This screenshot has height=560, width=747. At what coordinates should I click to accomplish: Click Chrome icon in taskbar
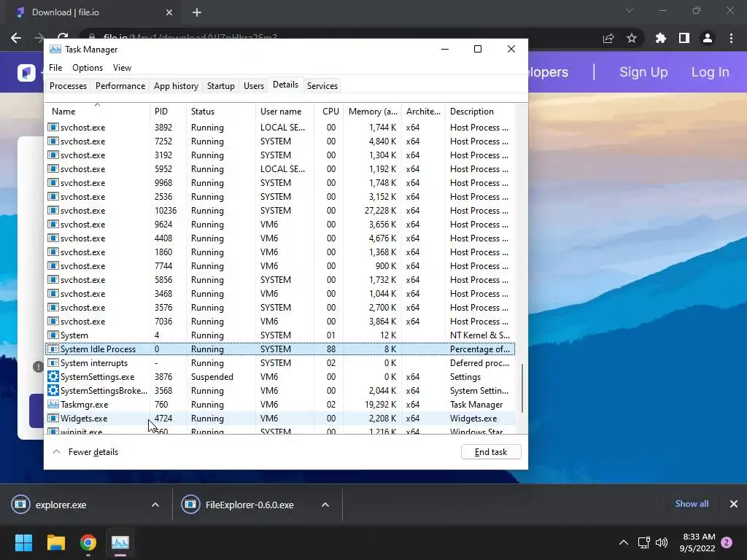(x=88, y=542)
